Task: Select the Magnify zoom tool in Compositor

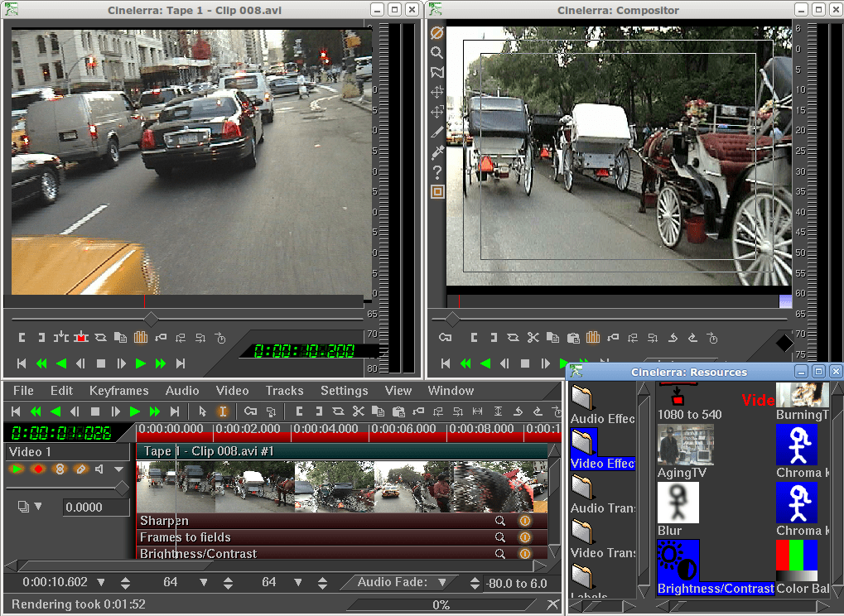Action: 436,52
